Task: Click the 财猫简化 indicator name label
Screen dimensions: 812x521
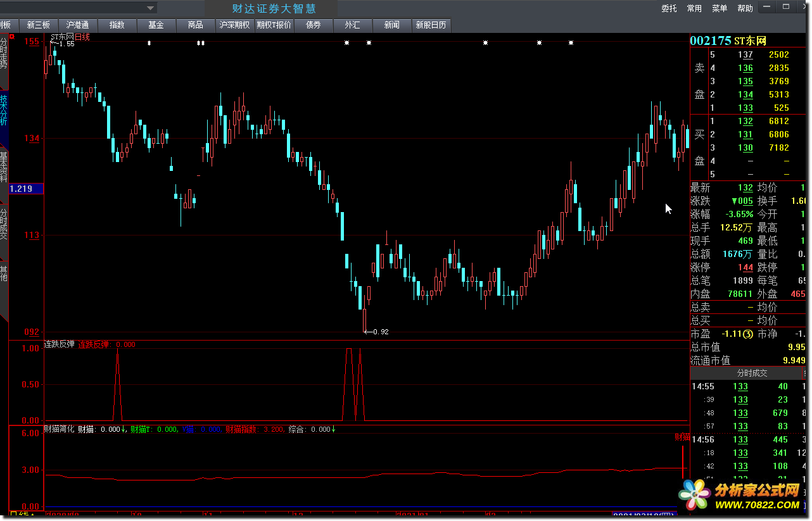Action: click(59, 430)
